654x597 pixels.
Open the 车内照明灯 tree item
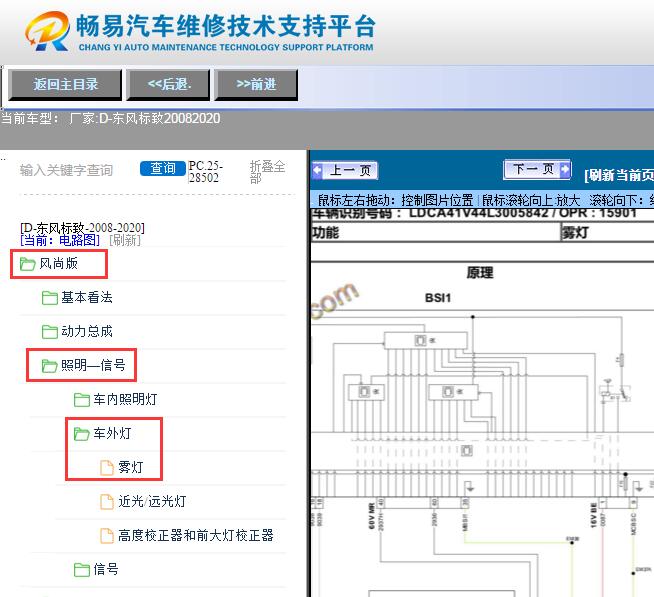125,399
